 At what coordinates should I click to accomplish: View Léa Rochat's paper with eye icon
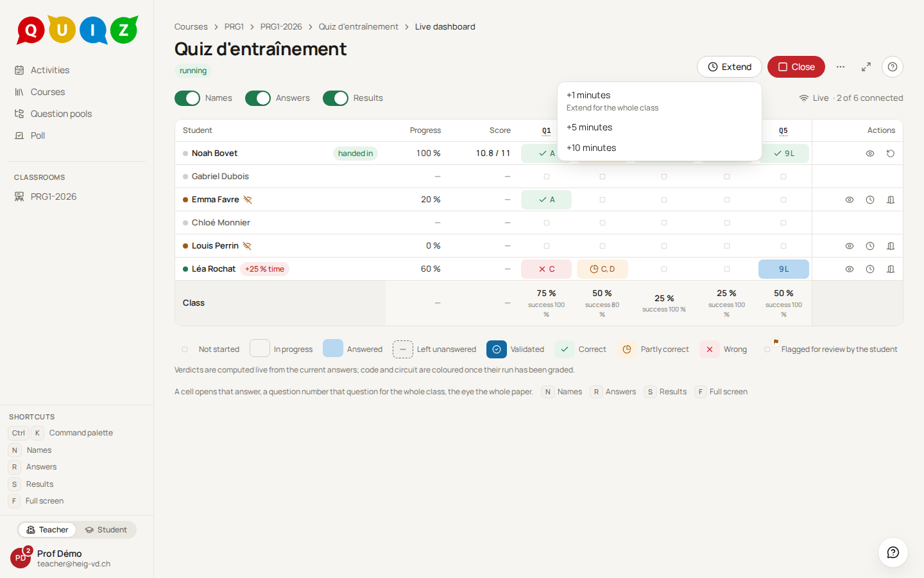click(x=850, y=269)
